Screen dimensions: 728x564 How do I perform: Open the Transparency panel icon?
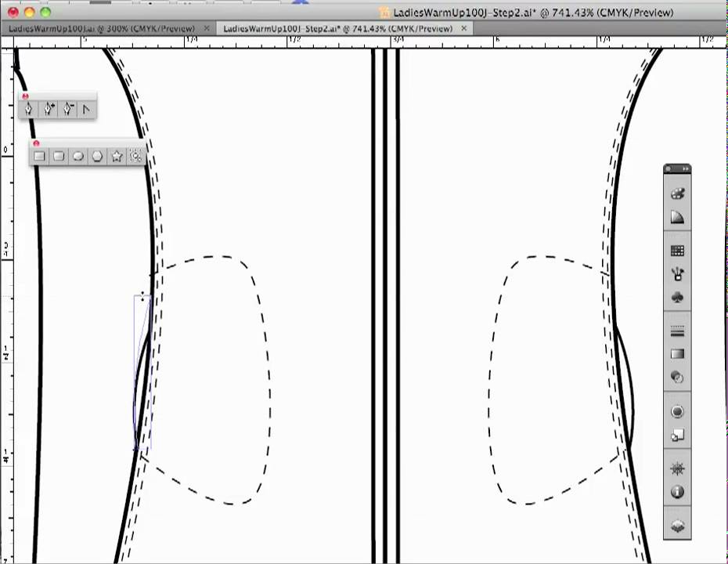677,378
